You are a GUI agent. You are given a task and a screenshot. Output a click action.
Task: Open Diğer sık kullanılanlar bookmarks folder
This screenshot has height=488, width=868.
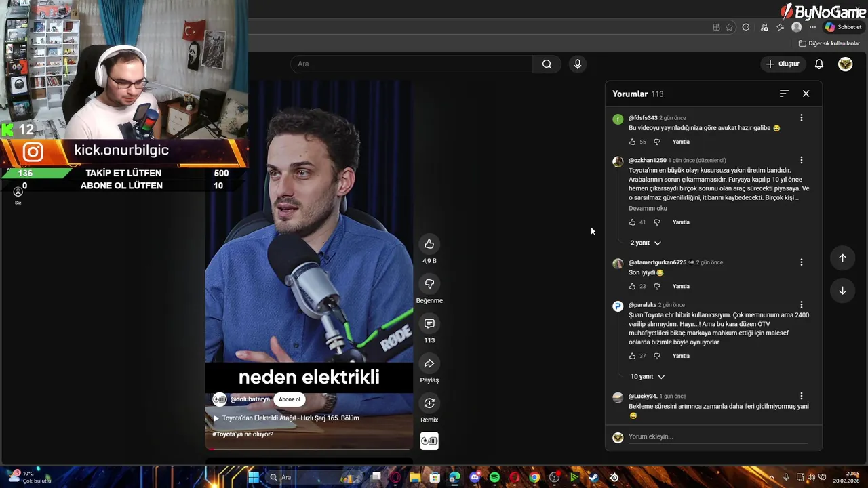coord(829,43)
